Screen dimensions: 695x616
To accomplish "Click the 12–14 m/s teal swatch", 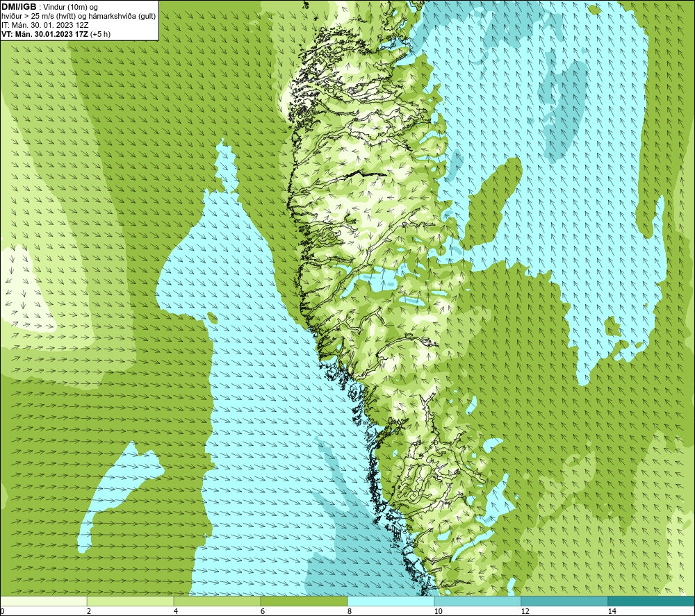I will point(564,601).
